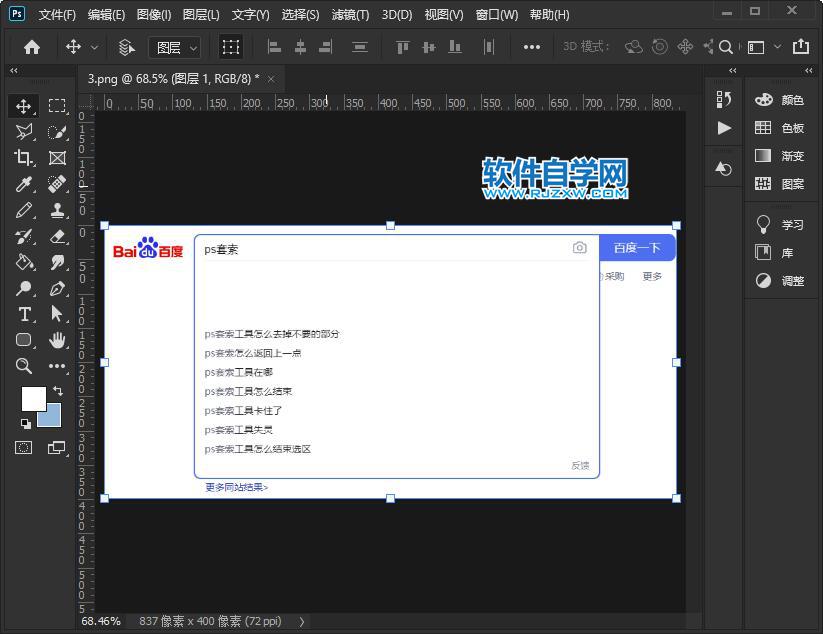Activate the Zoom tool
The width and height of the screenshot is (823, 634).
[24, 366]
